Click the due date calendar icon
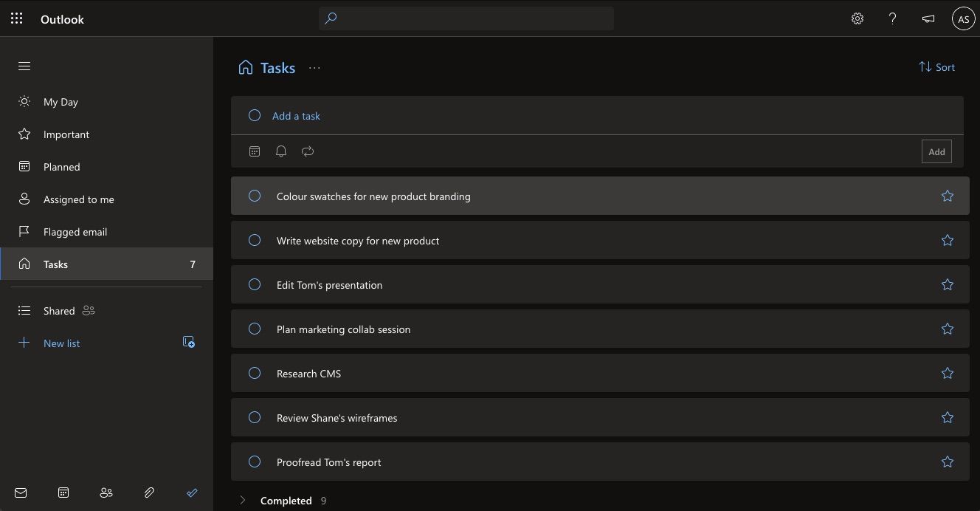This screenshot has height=511, width=980. coord(255,151)
